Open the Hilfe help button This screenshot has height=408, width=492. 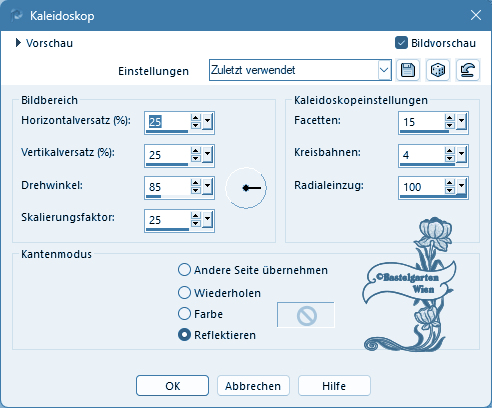pyautogui.click(x=334, y=386)
